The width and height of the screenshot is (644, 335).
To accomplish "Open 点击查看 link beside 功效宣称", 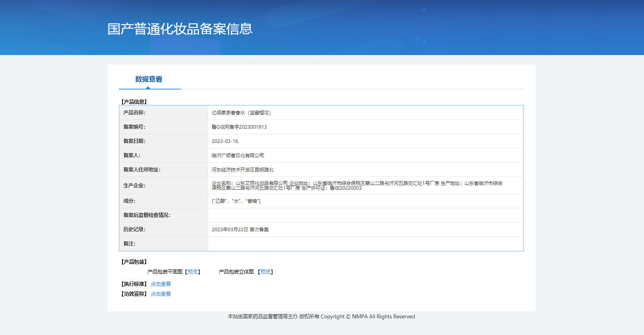I will (x=161, y=294).
